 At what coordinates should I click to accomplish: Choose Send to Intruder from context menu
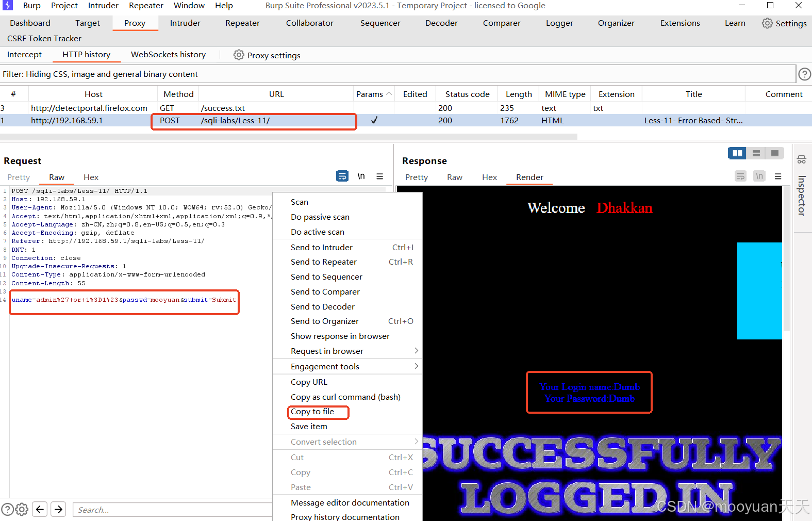(x=347, y=247)
